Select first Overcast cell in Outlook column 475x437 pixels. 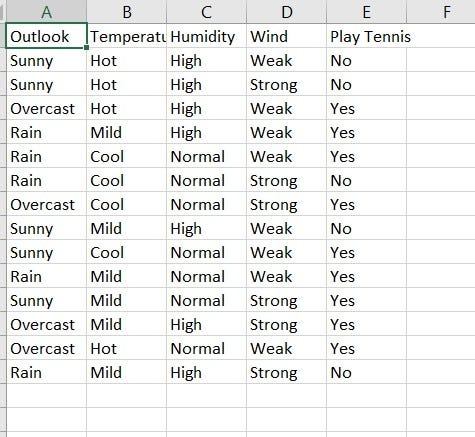point(46,108)
